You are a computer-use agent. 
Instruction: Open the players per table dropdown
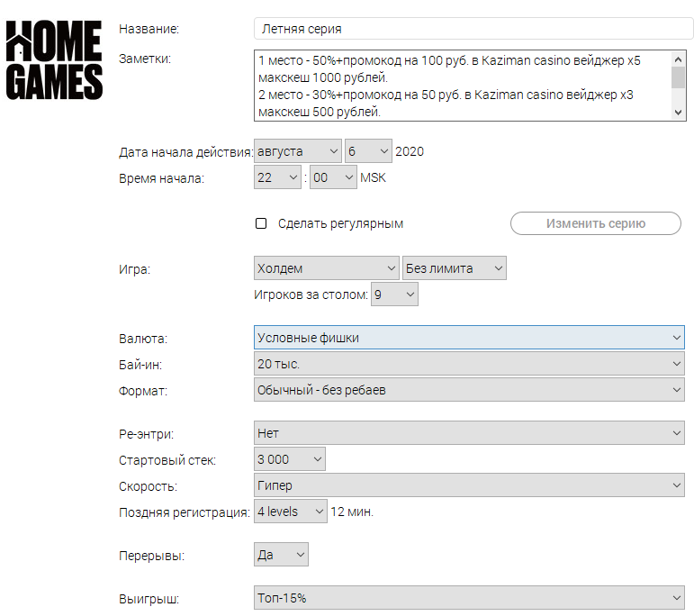[394, 294]
